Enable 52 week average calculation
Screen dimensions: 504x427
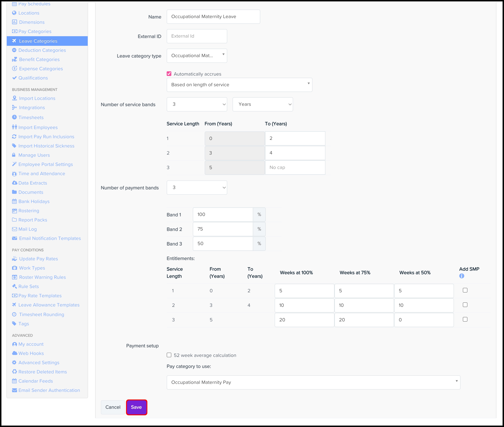169,355
